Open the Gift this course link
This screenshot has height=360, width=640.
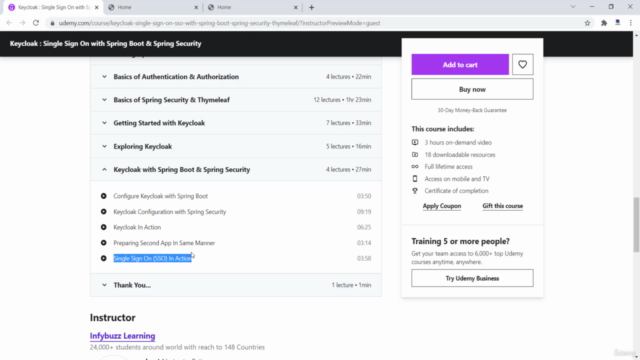pos(502,206)
